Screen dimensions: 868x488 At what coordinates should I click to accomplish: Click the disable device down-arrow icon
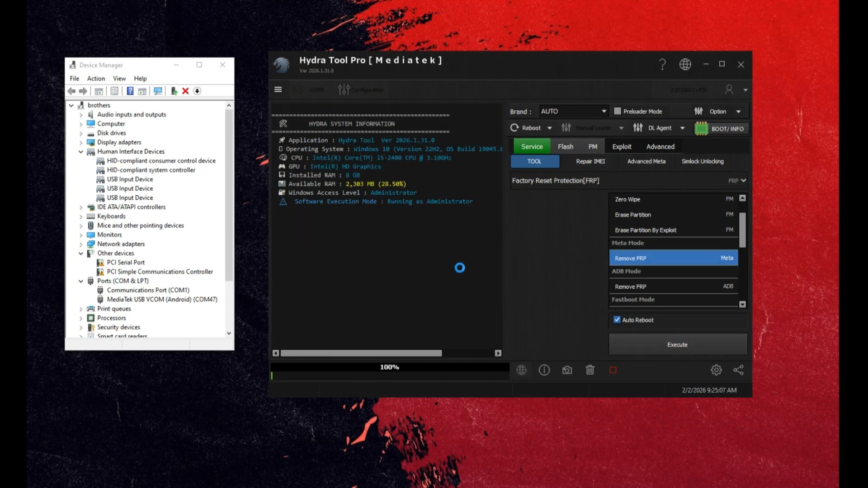point(197,91)
